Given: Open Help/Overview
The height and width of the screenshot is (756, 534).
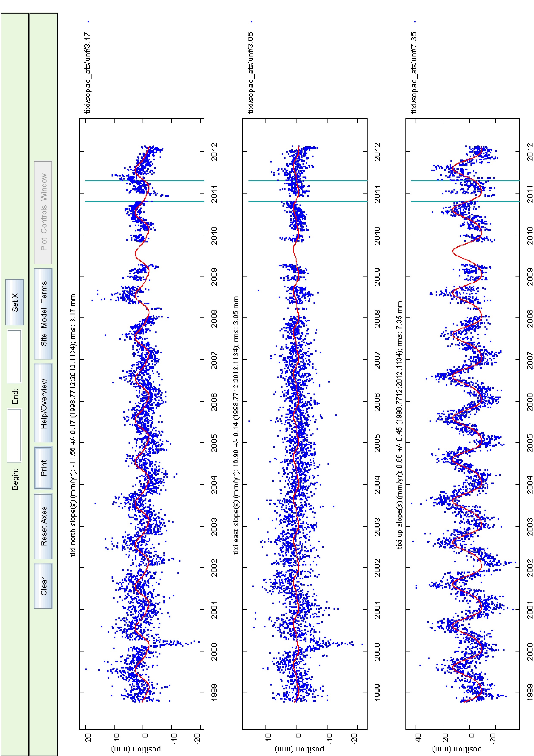Looking at the screenshot, I should 43,403.
